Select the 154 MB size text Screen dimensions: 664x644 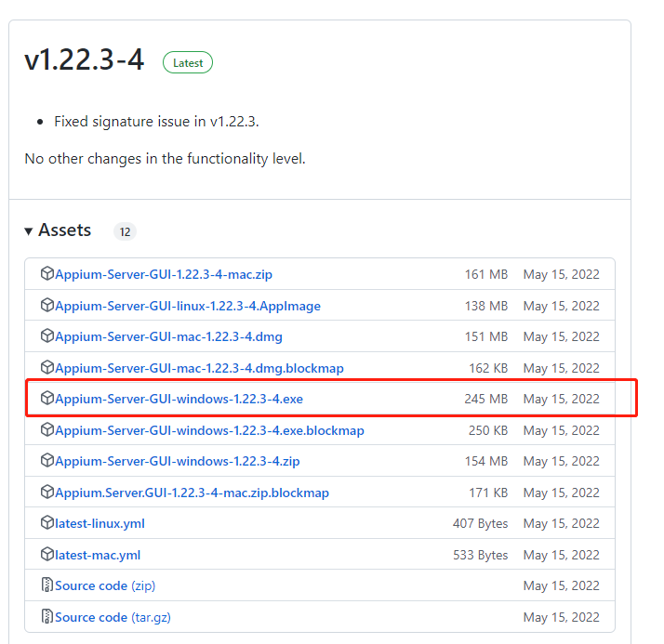coord(486,461)
